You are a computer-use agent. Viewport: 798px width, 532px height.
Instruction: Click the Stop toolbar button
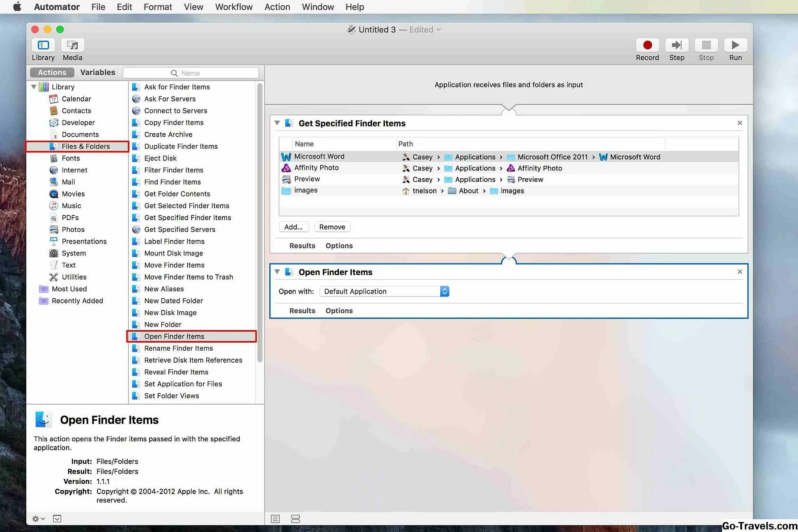pos(706,45)
